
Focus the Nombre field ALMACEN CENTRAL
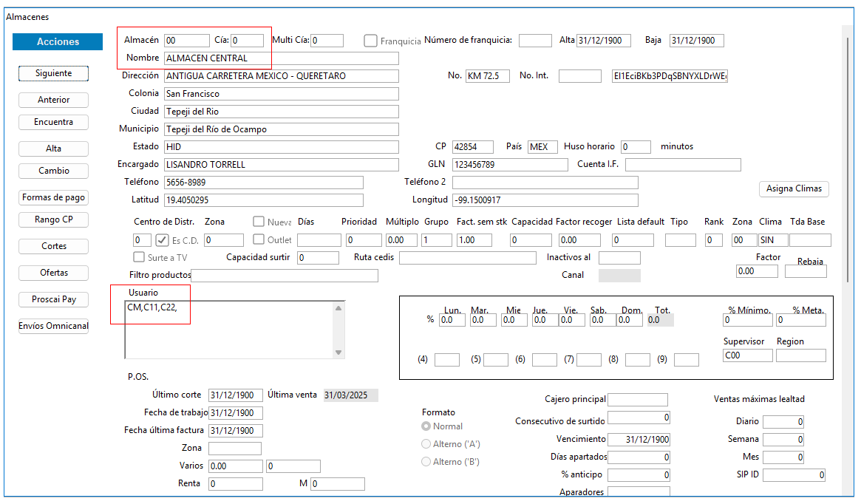[x=281, y=58]
